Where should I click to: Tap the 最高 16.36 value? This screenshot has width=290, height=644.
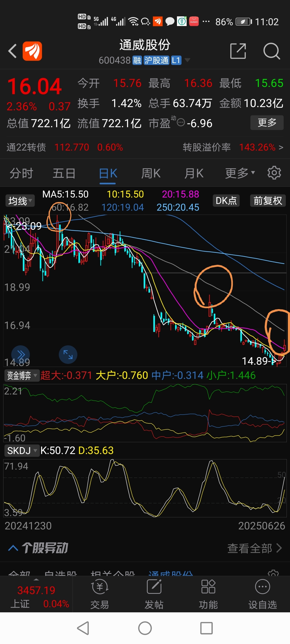click(180, 83)
